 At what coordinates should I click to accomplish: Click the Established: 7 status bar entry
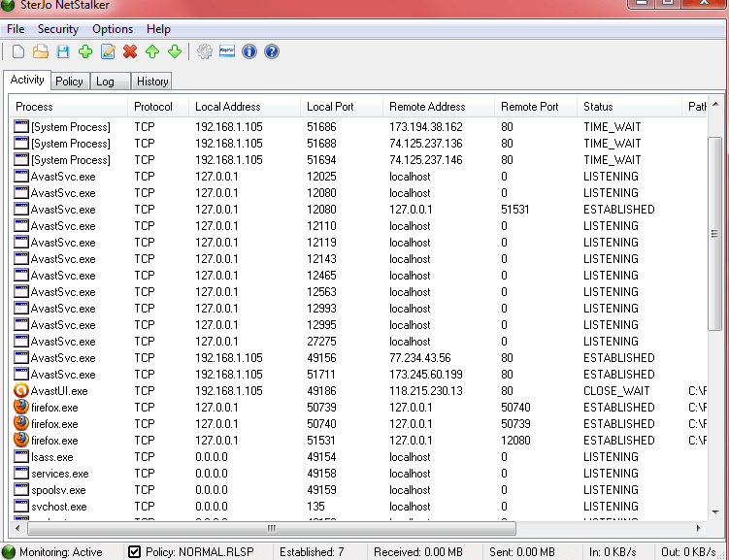point(312,552)
